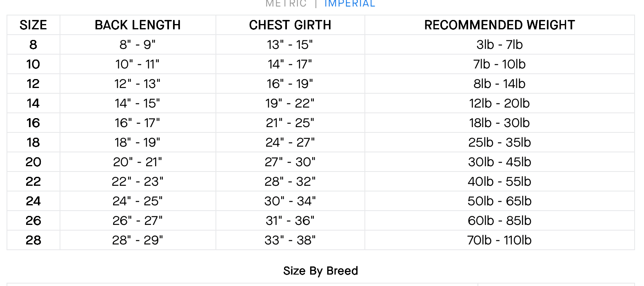Switch units to METRIC
Screen dimensions: 644x286
286,4
